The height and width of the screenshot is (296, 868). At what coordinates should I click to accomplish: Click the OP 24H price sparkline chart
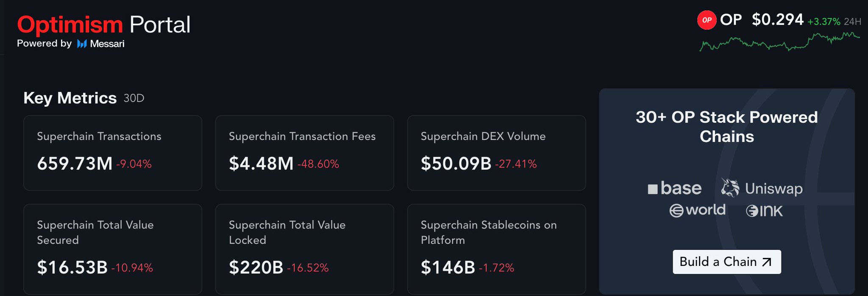click(779, 42)
